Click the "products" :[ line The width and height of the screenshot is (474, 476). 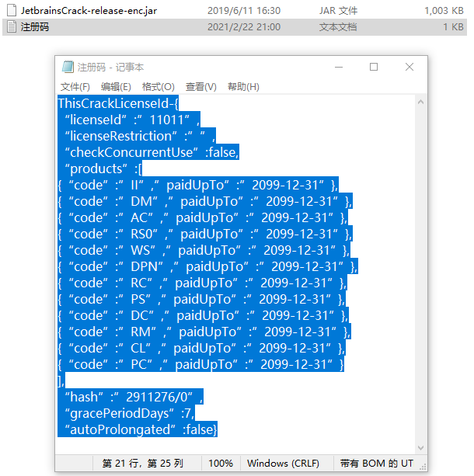(100, 169)
